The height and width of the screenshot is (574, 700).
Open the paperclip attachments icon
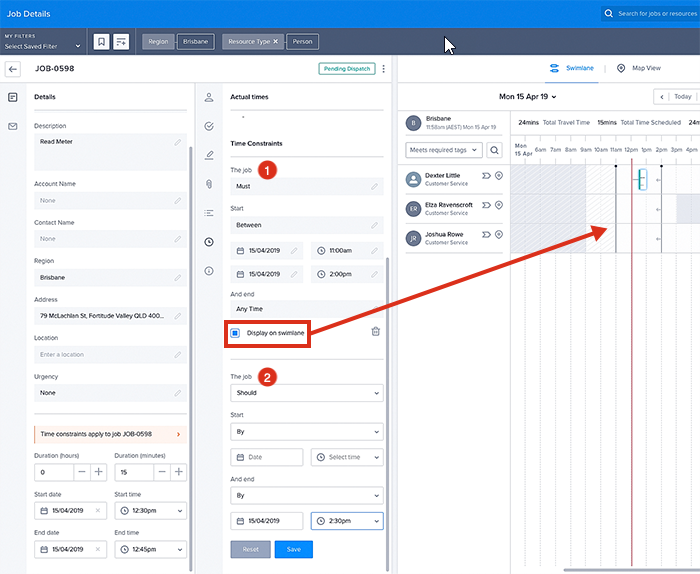pyautogui.click(x=209, y=184)
